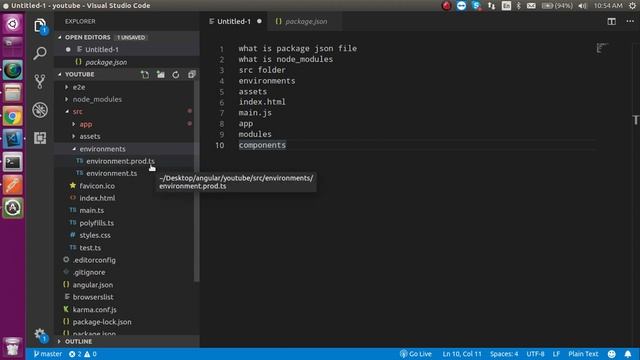Open the Terminal from the dock
Image resolution: width=640 pixels, height=360 pixels.
tap(13, 162)
